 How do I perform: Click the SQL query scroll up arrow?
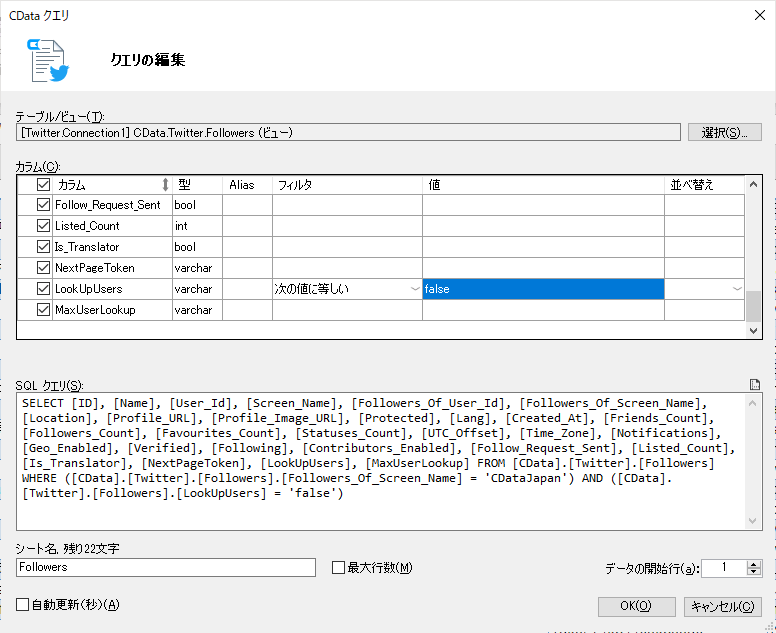753,403
